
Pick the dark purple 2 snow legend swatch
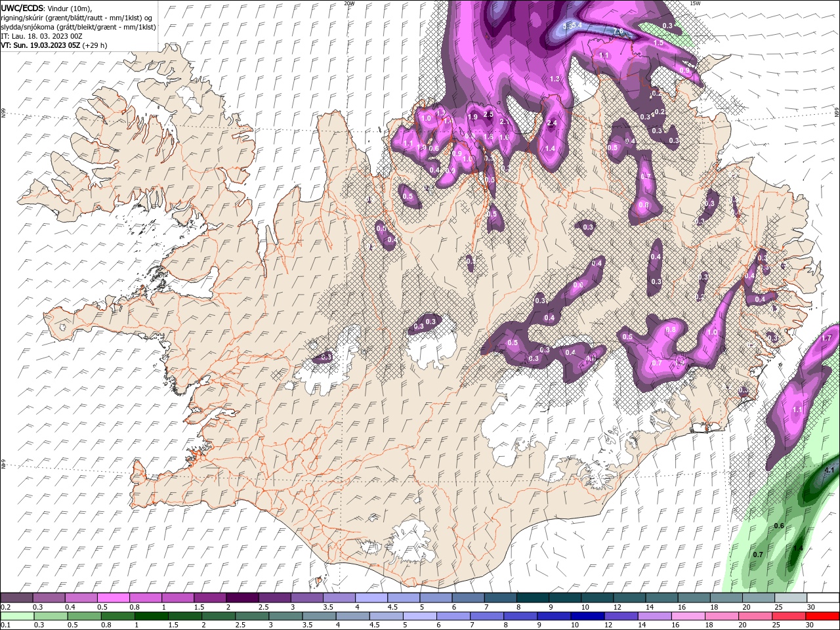pyautogui.click(x=242, y=598)
